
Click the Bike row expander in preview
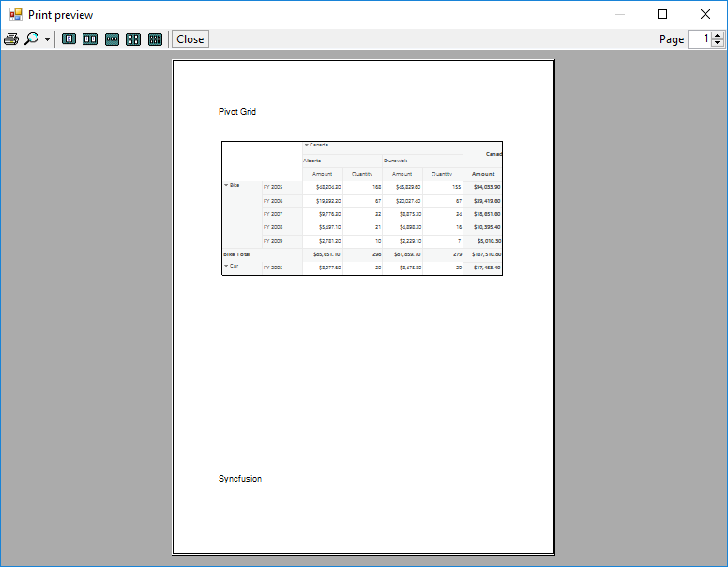tap(226, 185)
